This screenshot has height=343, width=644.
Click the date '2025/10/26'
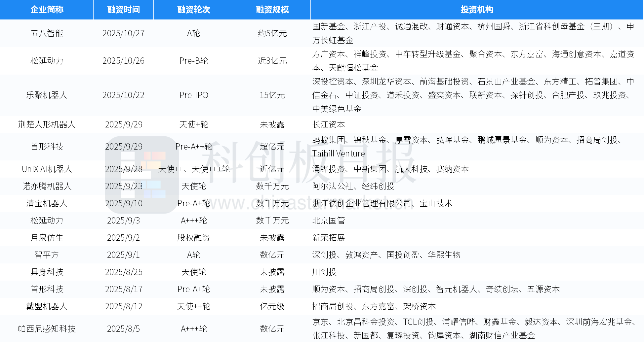123,61
